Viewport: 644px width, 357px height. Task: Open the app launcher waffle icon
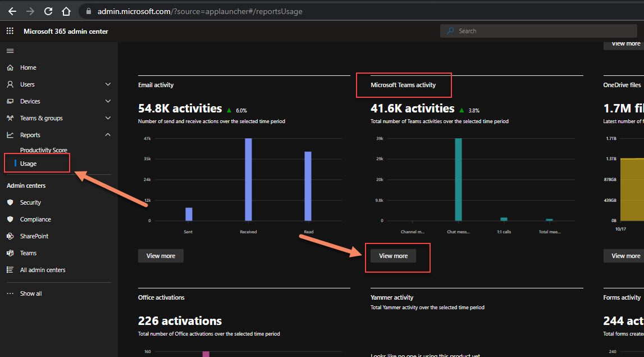10,31
